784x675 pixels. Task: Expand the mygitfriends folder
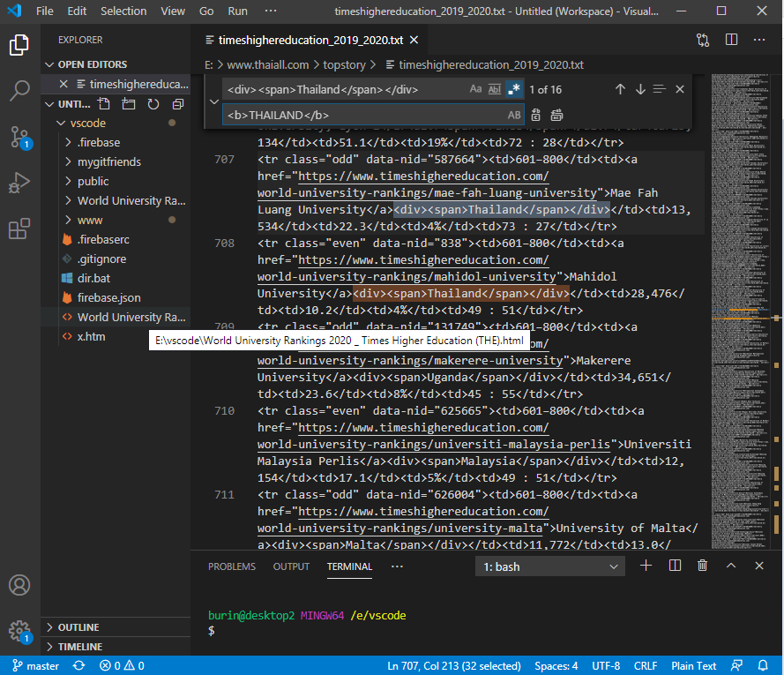click(x=108, y=161)
